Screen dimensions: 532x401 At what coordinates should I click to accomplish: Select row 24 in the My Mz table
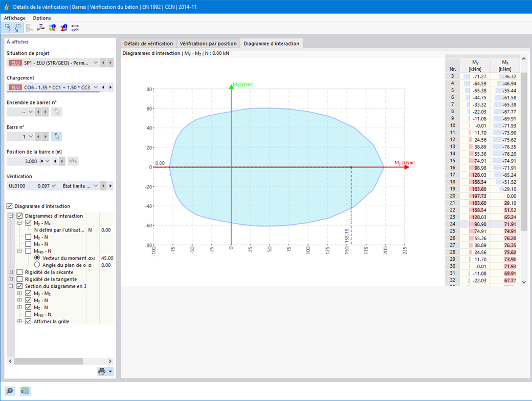click(x=482, y=224)
